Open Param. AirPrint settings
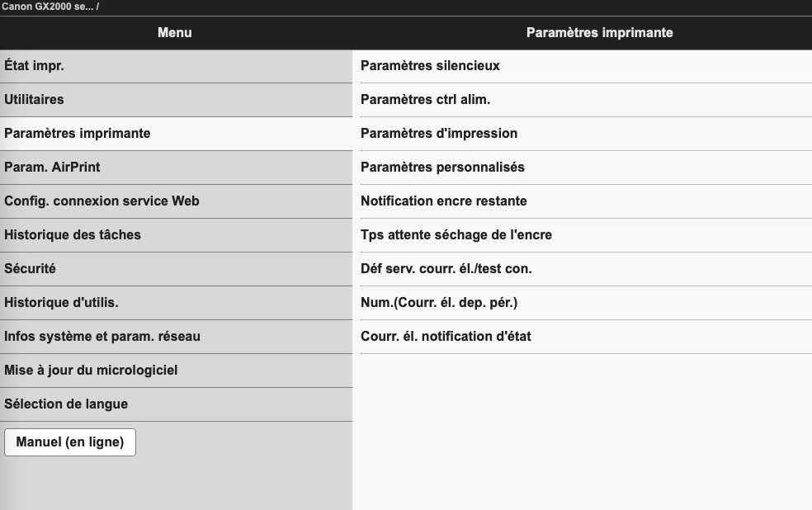 (x=53, y=168)
